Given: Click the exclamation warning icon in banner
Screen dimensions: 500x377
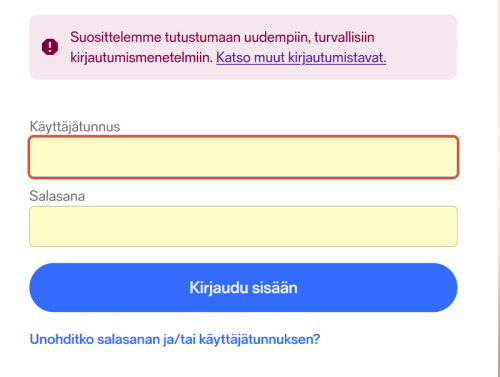Looking at the screenshot, I should click(x=50, y=47).
